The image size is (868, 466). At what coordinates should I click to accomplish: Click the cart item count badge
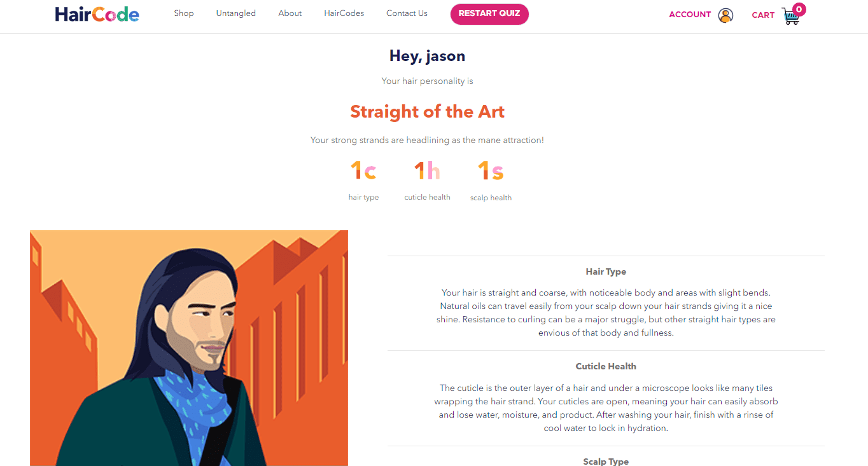[799, 9]
